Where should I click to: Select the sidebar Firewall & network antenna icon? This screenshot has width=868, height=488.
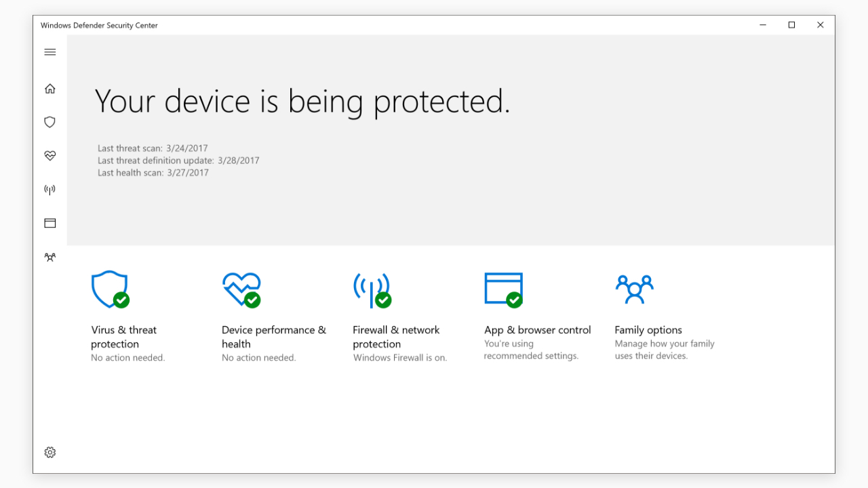[50, 190]
